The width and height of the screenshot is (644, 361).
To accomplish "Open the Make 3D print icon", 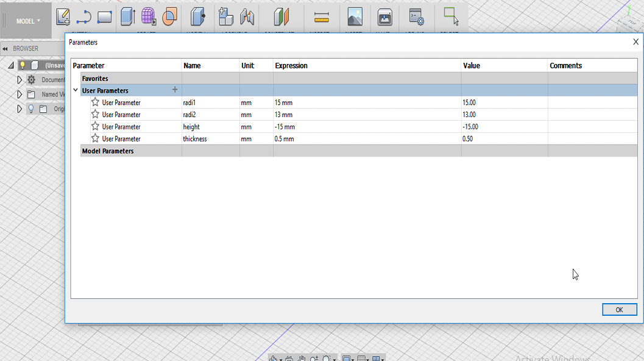I will pyautogui.click(x=385, y=17).
